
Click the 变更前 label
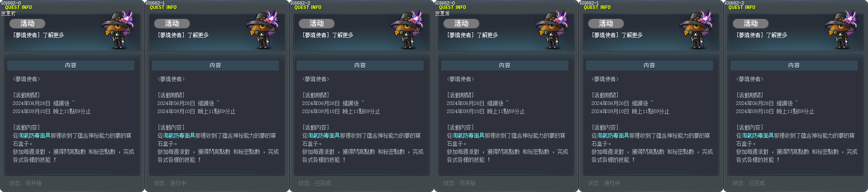[8, 13]
